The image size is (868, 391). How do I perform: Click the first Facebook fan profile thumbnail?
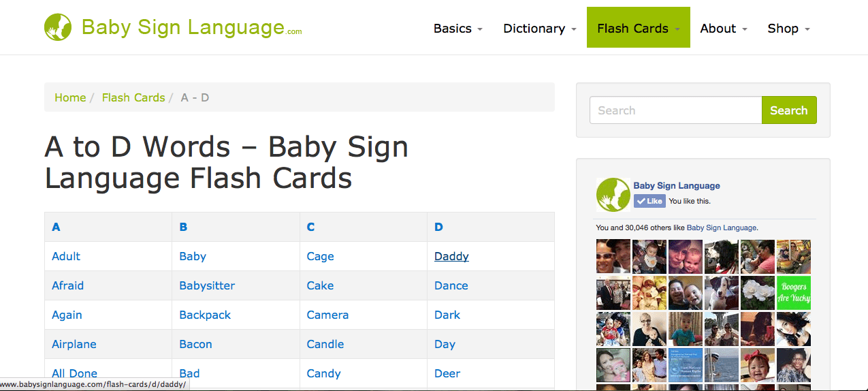pos(613,257)
